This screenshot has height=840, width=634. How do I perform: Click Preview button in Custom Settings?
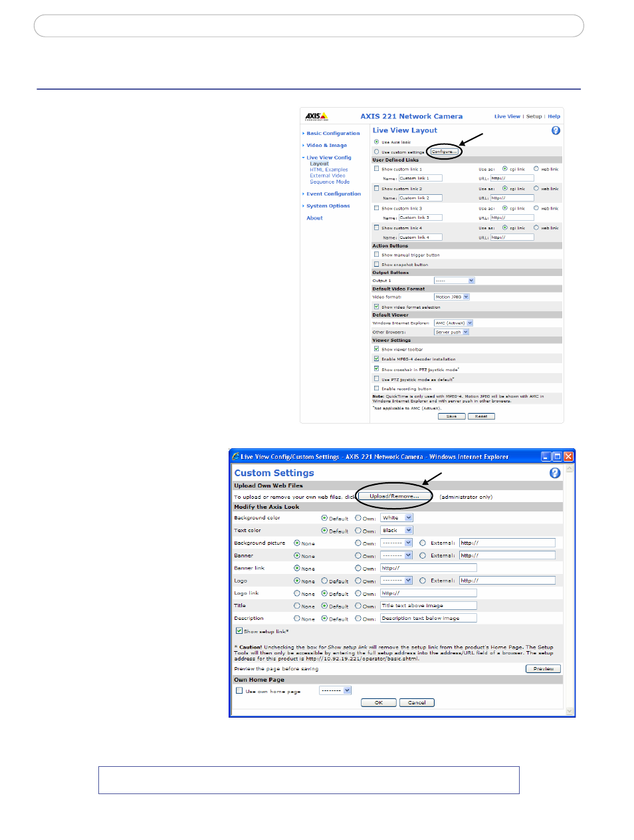544,668
